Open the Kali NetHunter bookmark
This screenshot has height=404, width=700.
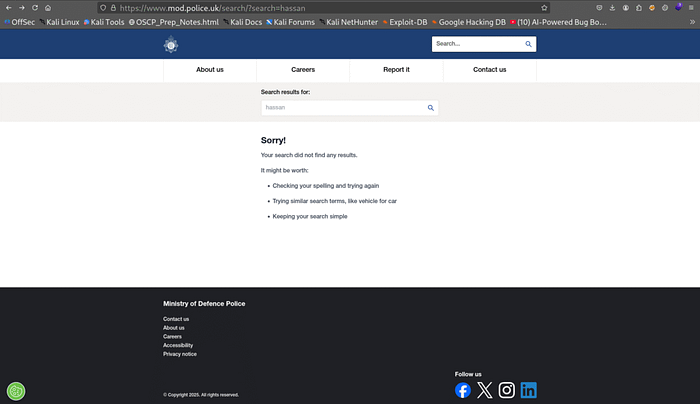click(x=349, y=22)
